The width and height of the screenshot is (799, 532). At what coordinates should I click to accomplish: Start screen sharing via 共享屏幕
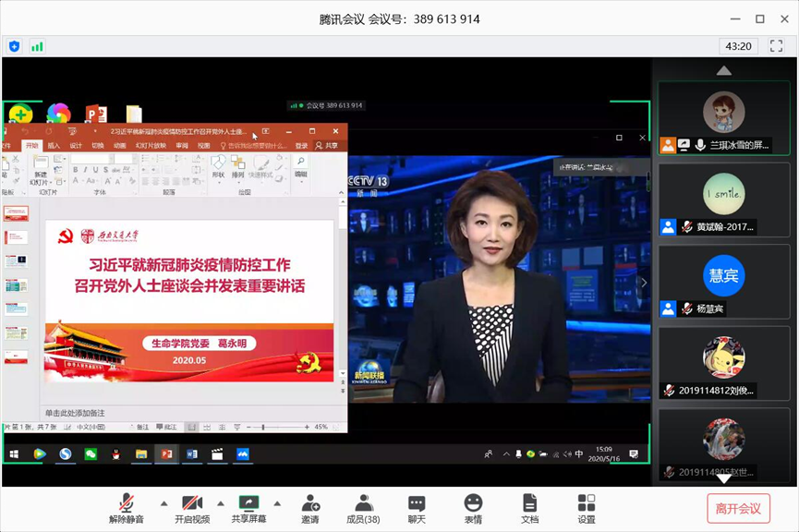click(x=248, y=508)
